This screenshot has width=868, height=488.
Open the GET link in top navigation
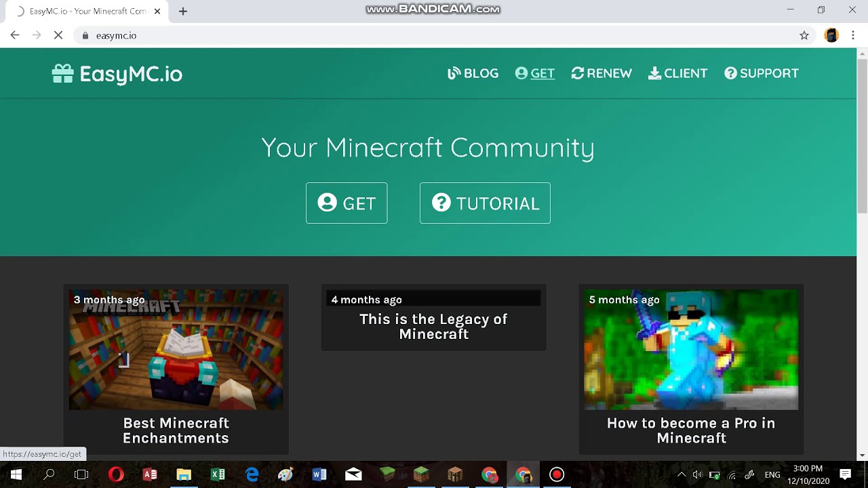[x=534, y=73]
